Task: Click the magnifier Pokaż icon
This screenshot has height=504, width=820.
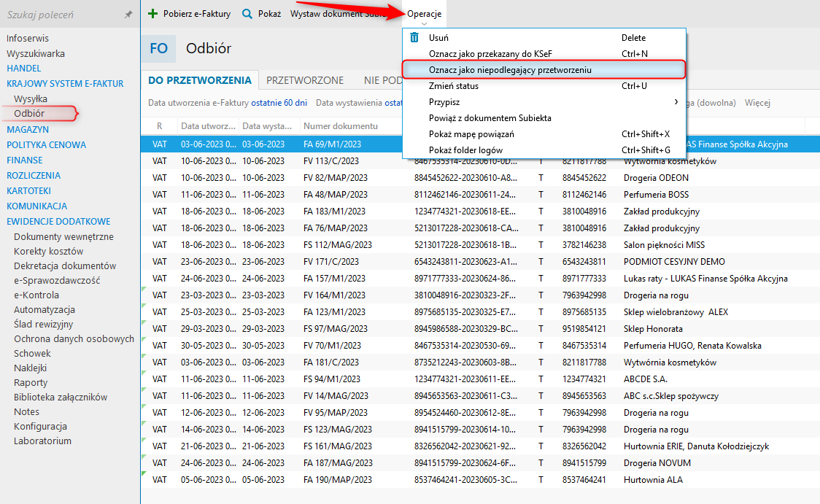Action: (247, 14)
